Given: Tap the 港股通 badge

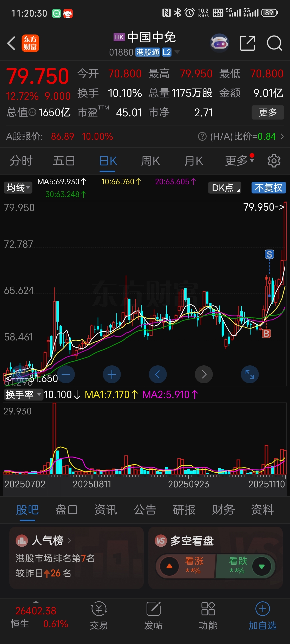Looking at the screenshot, I should point(148,52).
